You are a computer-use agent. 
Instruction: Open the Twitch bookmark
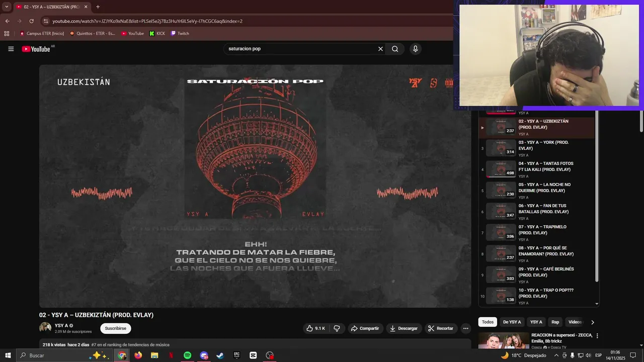(180, 34)
